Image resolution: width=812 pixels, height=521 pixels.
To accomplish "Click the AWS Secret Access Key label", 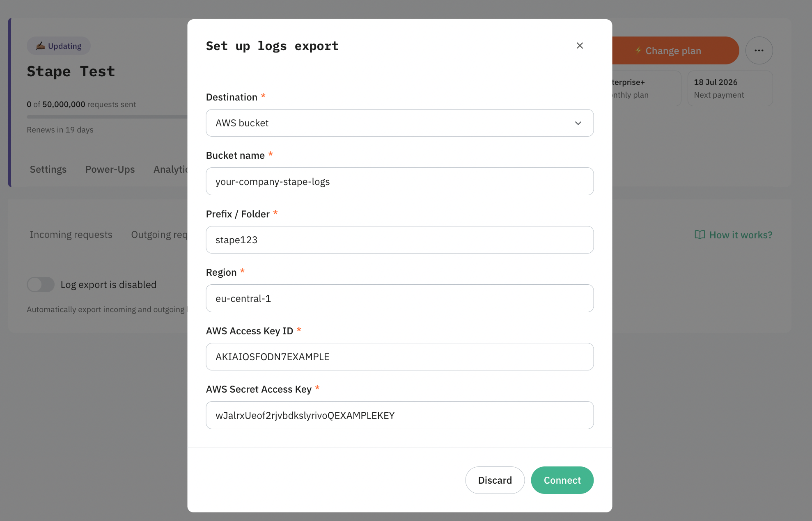I will 259,389.
